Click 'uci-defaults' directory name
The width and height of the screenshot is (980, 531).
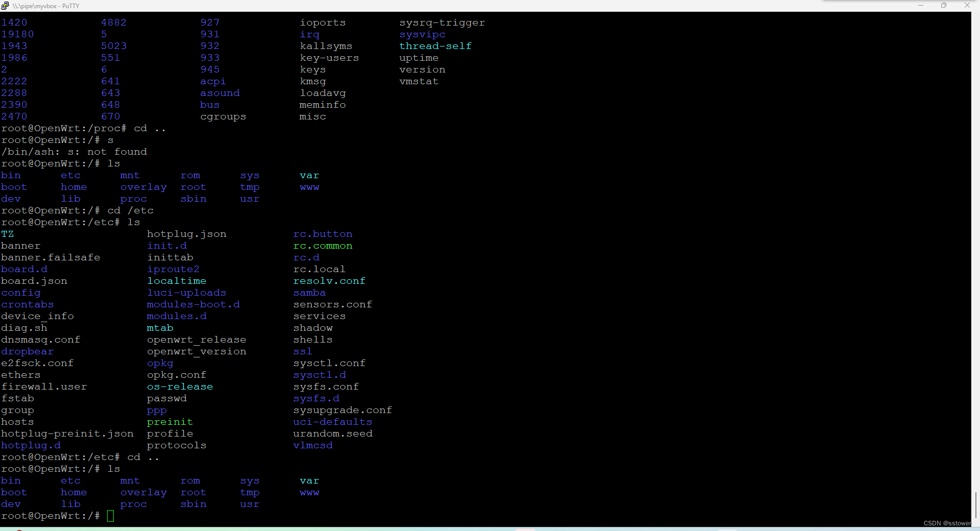click(x=333, y=422)
